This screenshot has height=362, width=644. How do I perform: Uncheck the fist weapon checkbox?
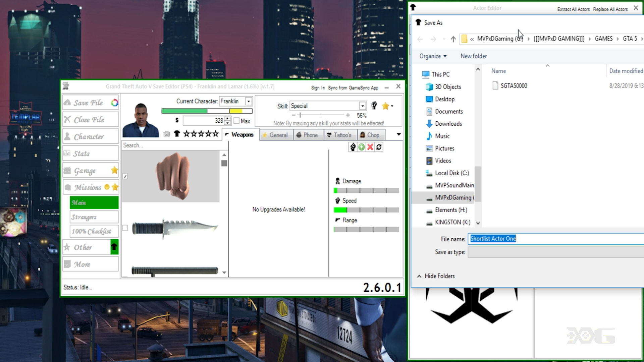tap(125, 176)
